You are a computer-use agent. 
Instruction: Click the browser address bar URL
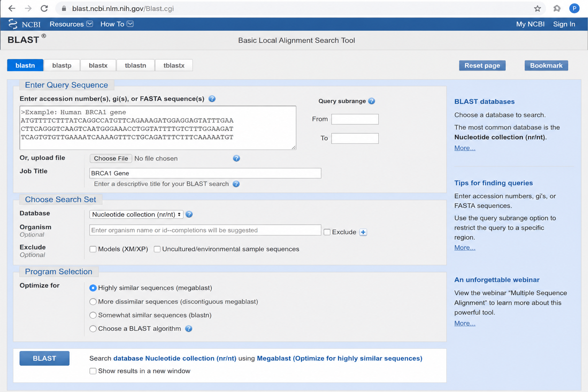coord(123,8)
